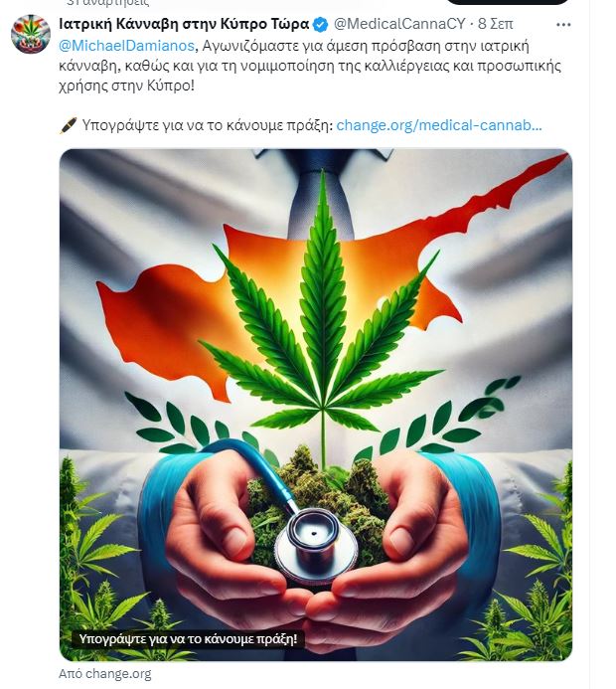Click the blue verified badge

[320, 24]
